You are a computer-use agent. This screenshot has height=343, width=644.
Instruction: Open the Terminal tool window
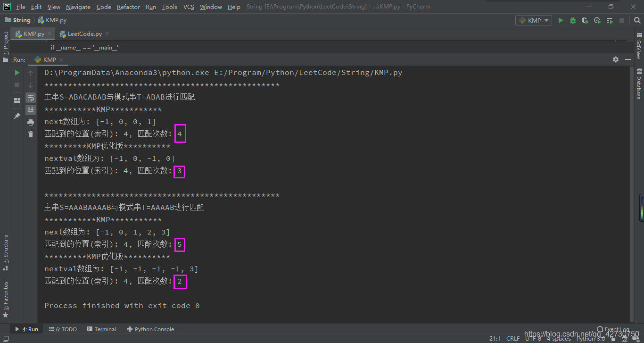point(101,329)
